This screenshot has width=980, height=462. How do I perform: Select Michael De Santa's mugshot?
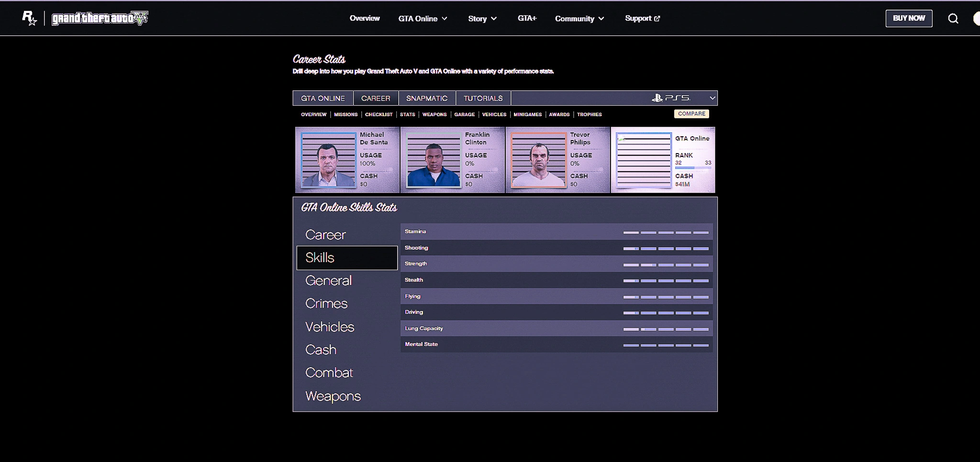(328, 160)
